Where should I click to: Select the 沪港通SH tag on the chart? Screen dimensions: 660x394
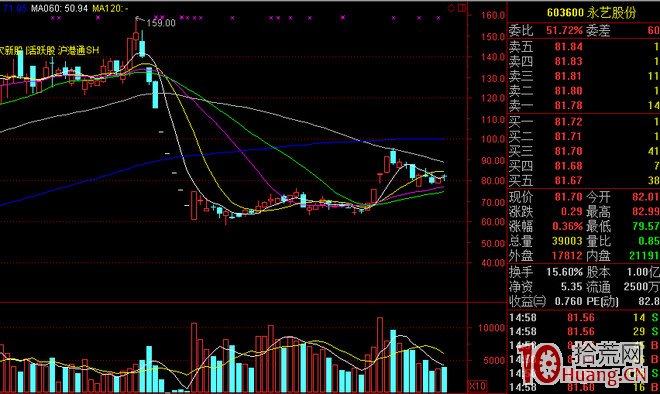(x=79, y=51)
